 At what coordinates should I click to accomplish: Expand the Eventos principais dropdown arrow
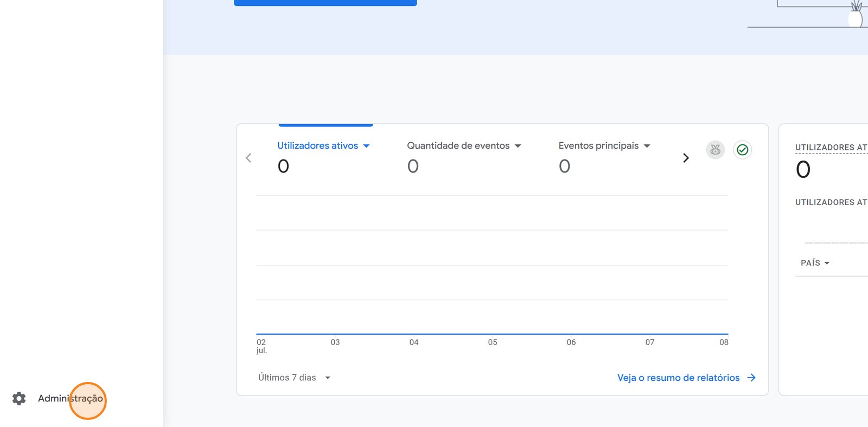coord(647,146)
